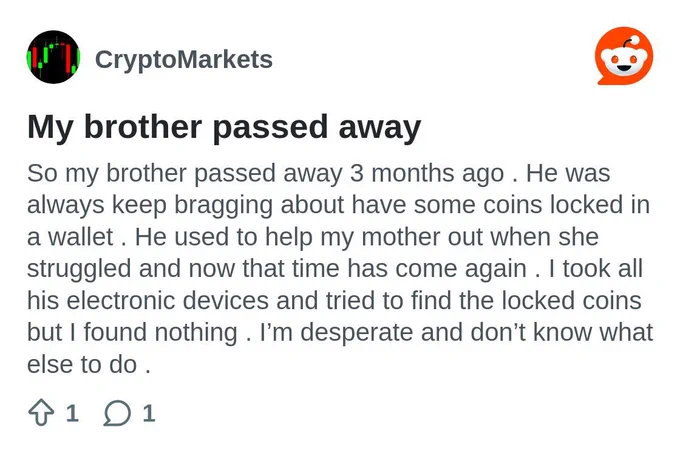Click the line starting with 'struggled and now'
Screen dimensions: 680x458
pos(335,268)
